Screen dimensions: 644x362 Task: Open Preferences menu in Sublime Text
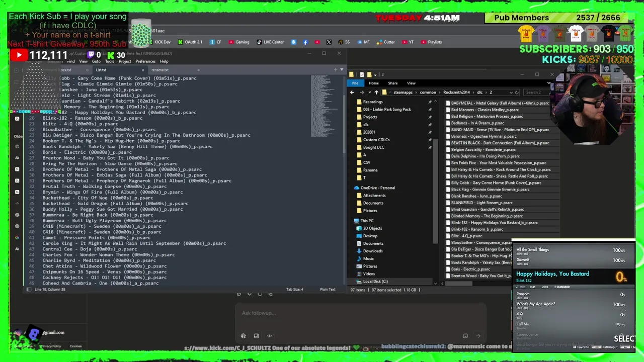point(145,61)
